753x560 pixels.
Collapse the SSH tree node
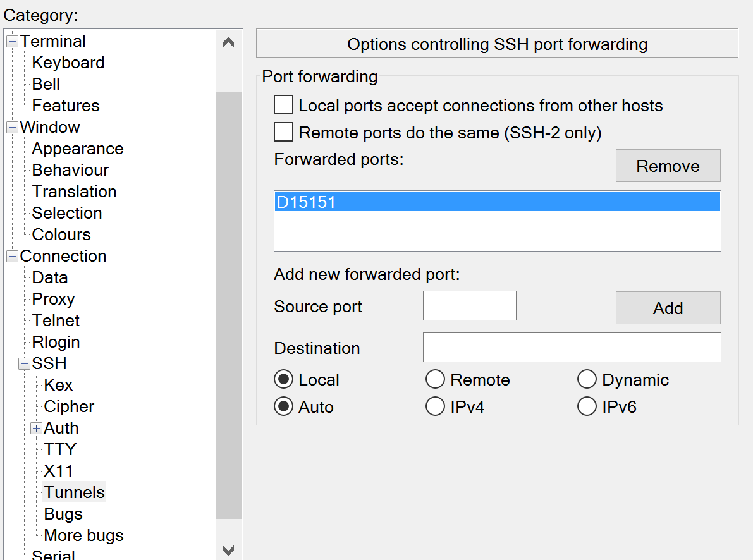click(24, 364)
